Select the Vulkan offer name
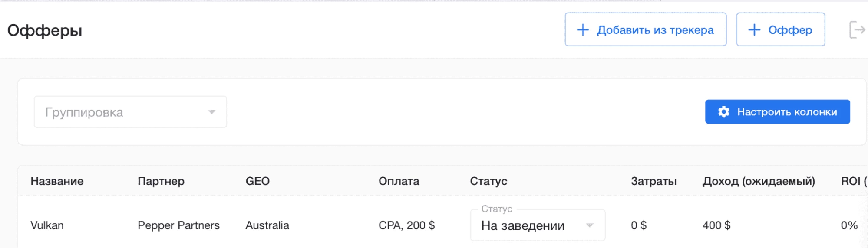 [x=47, y=225]
